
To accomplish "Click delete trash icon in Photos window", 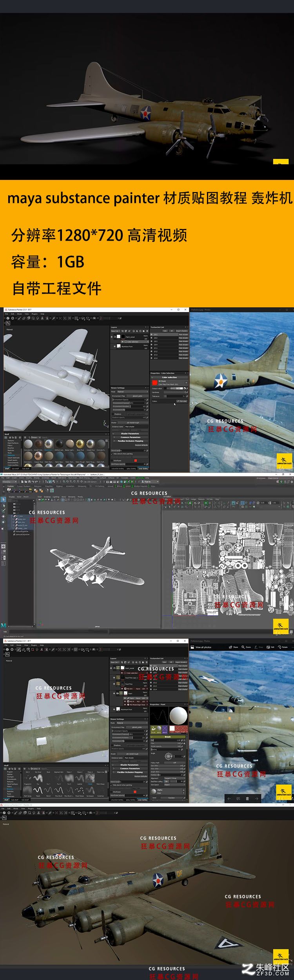I will (x=247, y=799).
